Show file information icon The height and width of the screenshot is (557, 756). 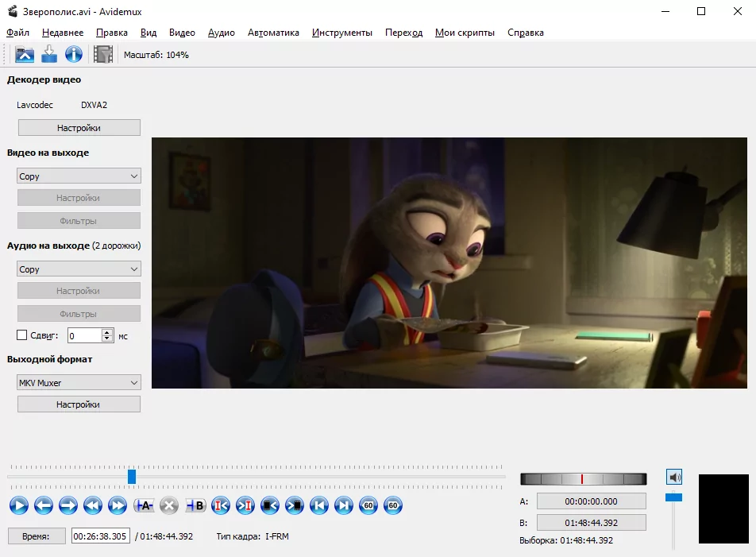[x=74, y=55]
